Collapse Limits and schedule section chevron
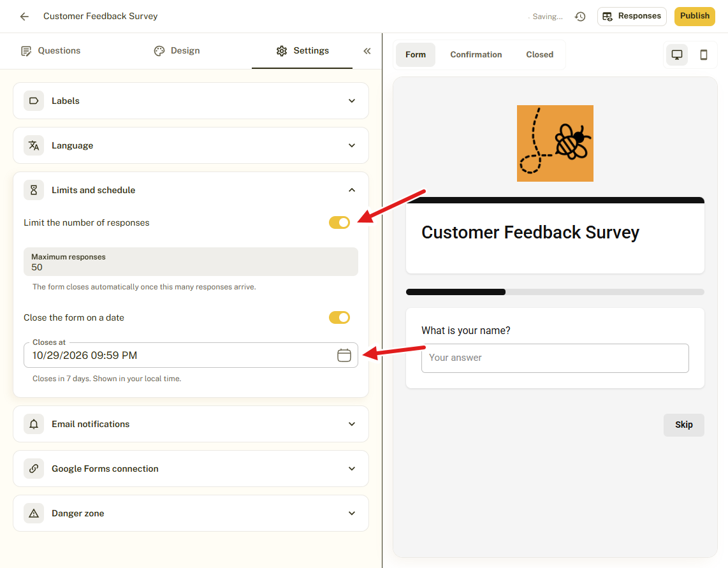The image size is (728, 568). pos(352,190)
